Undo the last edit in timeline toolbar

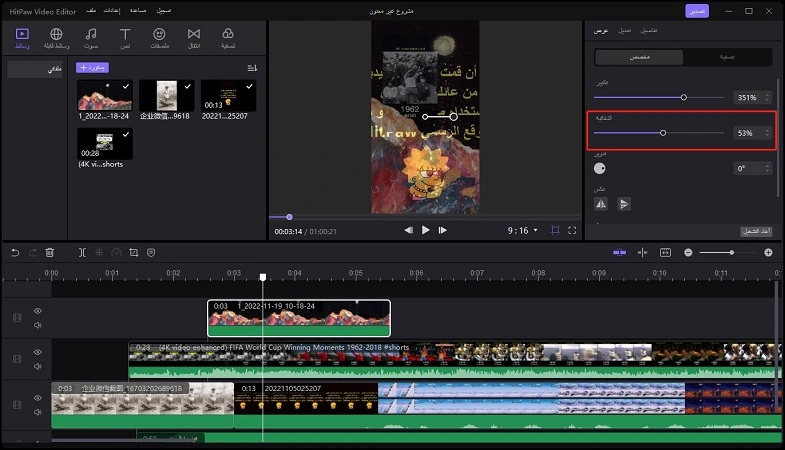pos(15,253)
